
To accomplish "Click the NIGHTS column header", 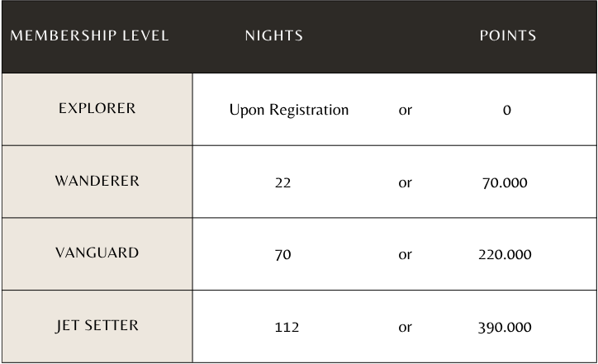I will [274, 35].
